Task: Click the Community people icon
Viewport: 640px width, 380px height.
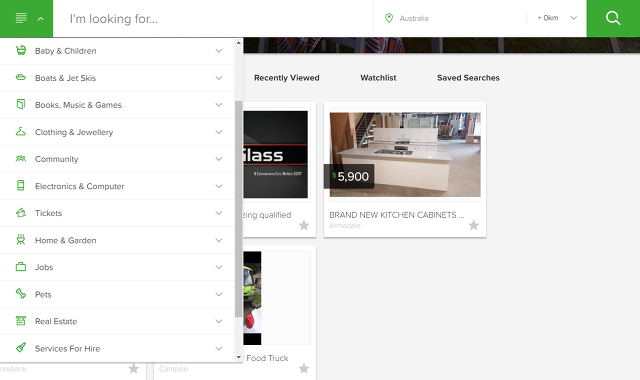Action: pos(21,159)
